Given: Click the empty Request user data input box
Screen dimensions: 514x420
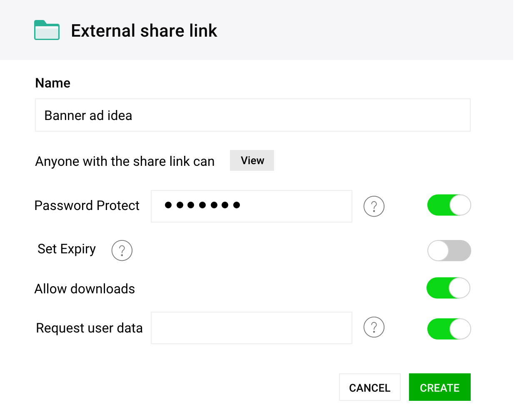Looking at the screenshot, I should click(251, 328).
